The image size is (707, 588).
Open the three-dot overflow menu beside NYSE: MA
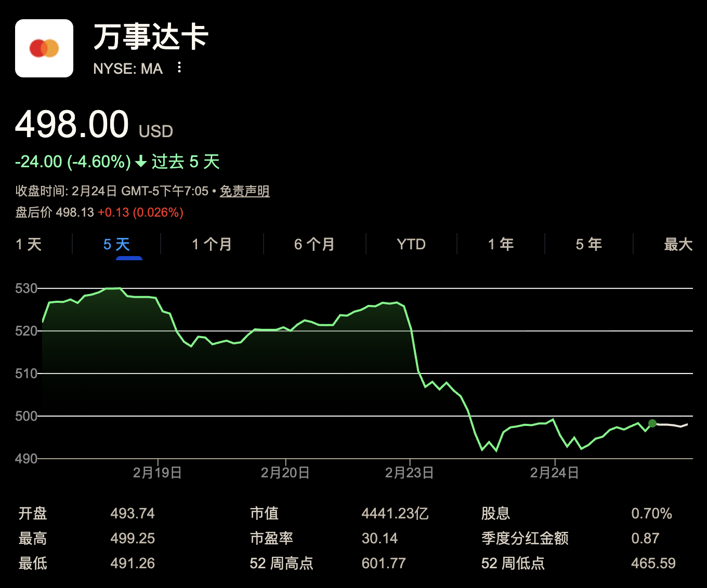pos(179,68)
